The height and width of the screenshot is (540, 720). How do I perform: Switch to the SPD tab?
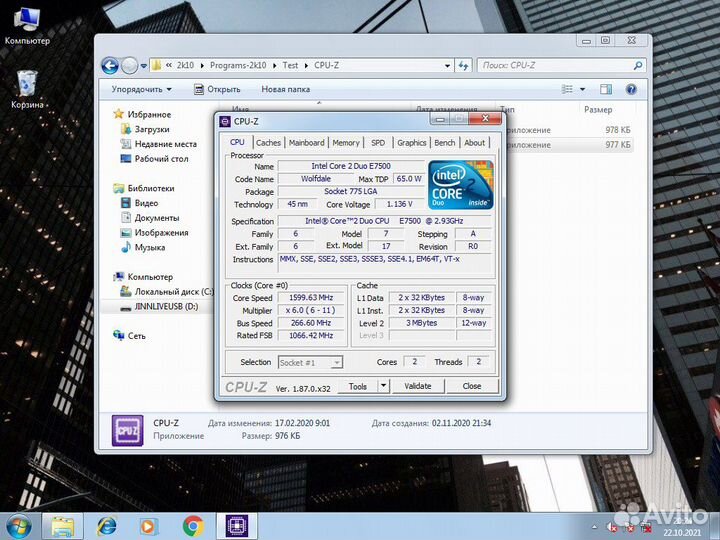tap(378, 143)
